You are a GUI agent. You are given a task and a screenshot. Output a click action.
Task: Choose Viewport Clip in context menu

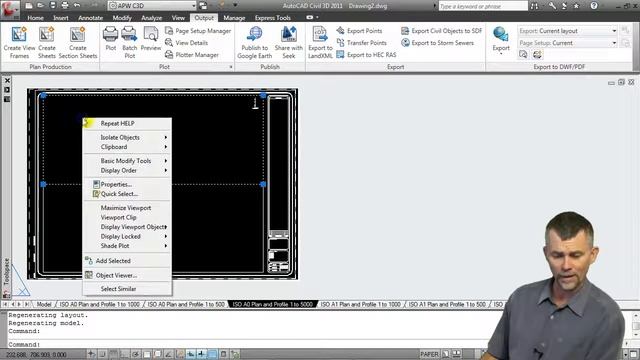point(127,218)
